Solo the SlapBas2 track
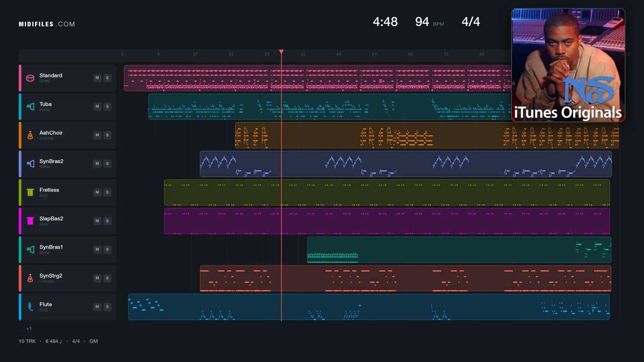Image resolution: width=644 pixels, height=362 pixels. pyautogui.click(x=107, y=221)
